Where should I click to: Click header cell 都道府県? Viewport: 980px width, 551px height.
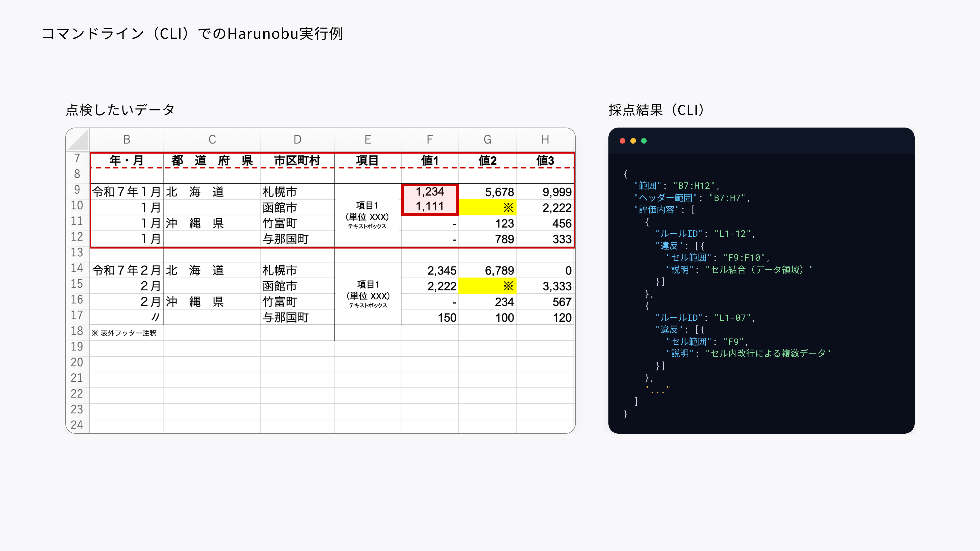coord(212,160)
